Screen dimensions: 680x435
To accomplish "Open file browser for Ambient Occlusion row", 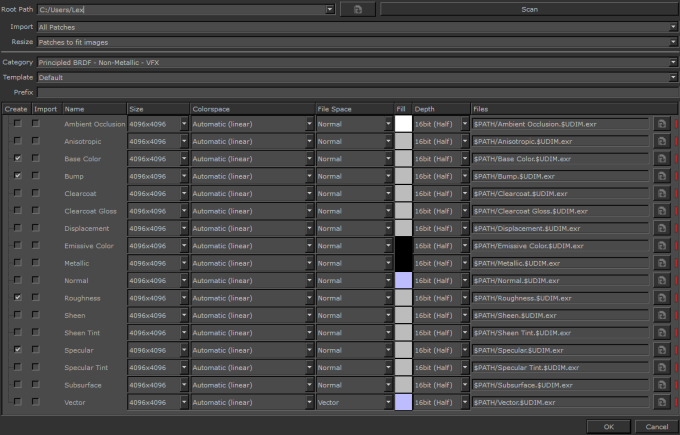I will [662, 124].
